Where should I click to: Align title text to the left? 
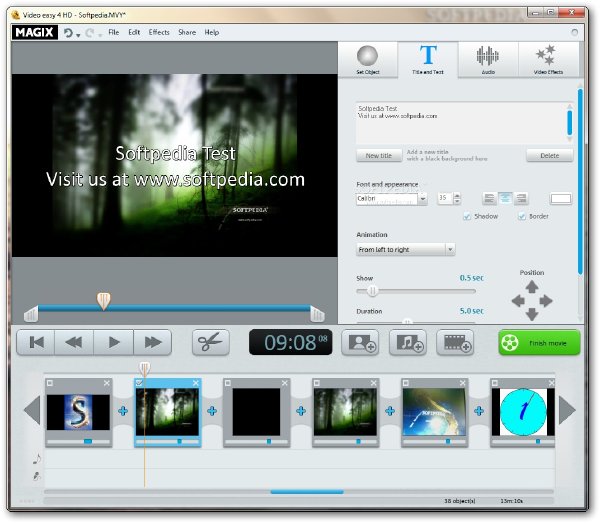click(489, 198)
